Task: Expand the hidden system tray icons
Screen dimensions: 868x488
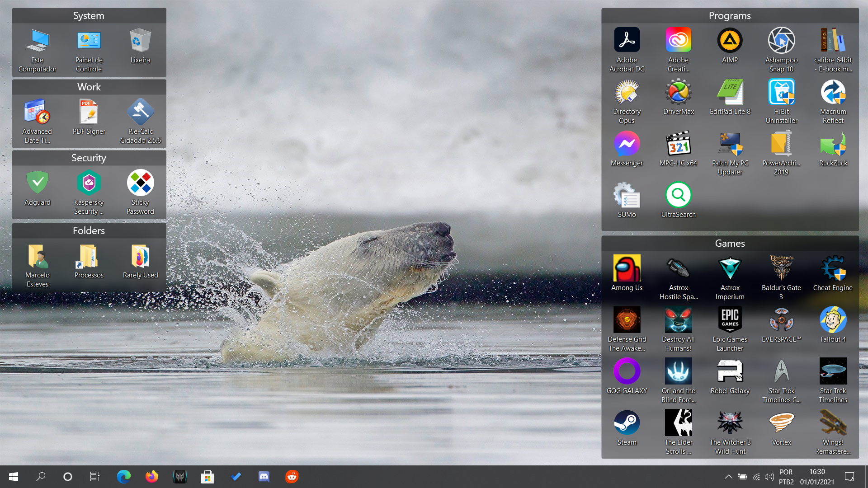Action: [x=728, y=477]
